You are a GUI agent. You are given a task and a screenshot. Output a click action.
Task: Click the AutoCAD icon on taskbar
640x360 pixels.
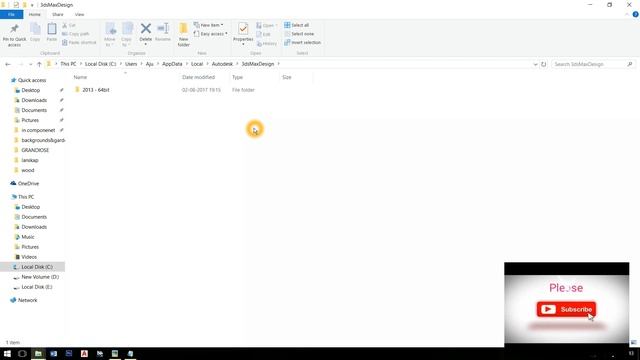(x=84, y=353)
